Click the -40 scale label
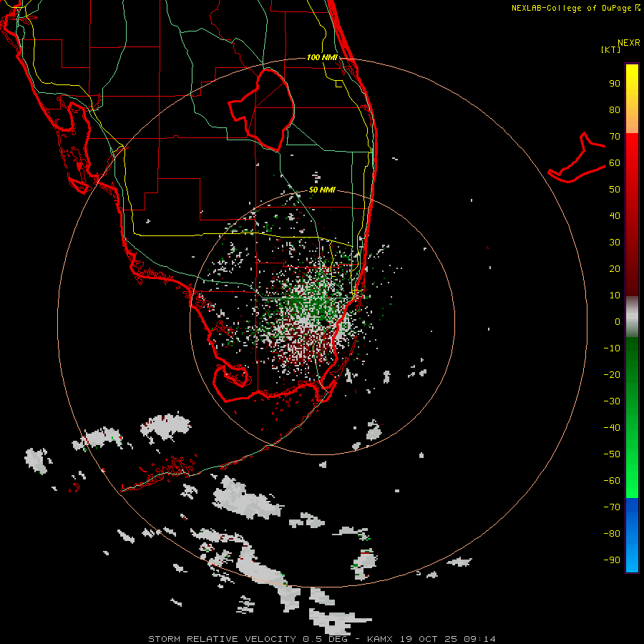This screenshot has height=644, width=644. click(612, 428)
